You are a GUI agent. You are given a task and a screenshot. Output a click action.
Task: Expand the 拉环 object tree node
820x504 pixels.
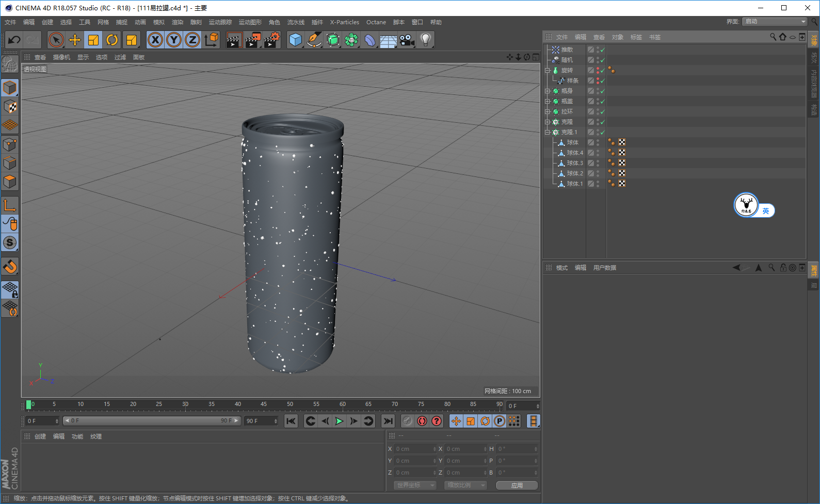548,111
